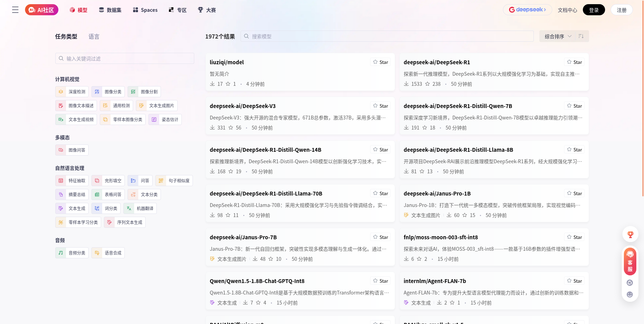Star the deepseek-ai/DeepSeek-R1 model

pos(574,62)
